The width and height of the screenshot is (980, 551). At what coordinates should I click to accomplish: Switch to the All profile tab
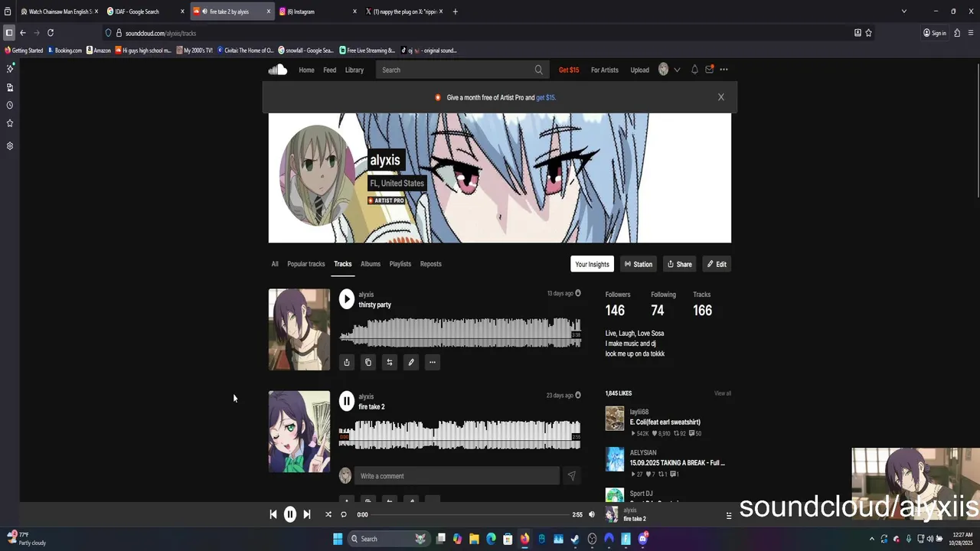point(275,264)
